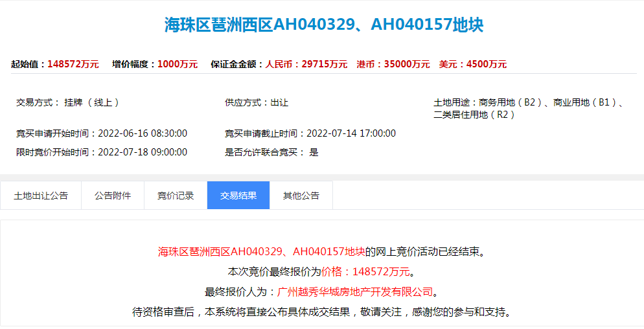Viewport: 644px width, 329px height.
Task: Click the 是否允许联合竞买 是 text
Action: coord(271,152)
